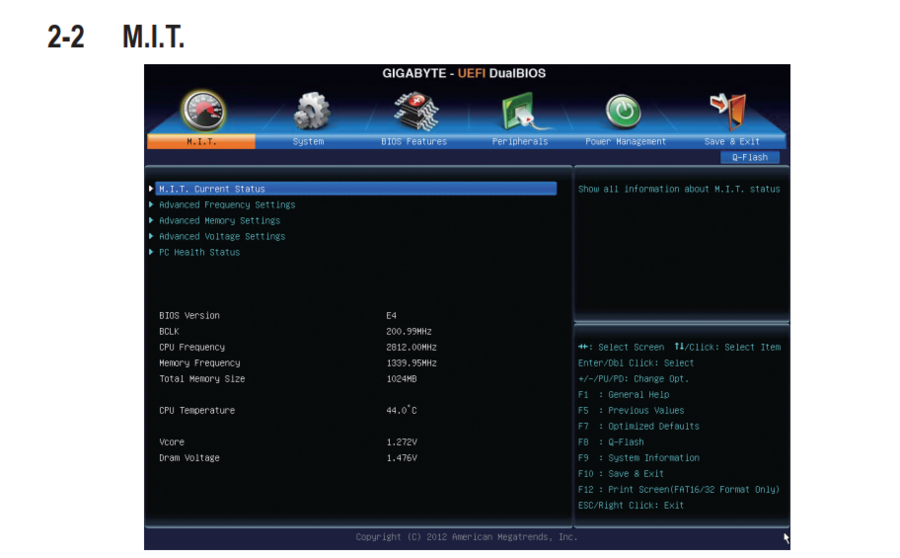The width and height of the screenshot is (900, 558).
Task: Select the M.I.T. tab
Action: 201,141
